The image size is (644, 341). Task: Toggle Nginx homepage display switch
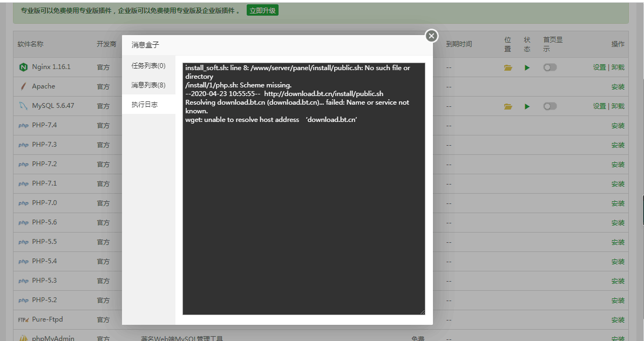[550, 67]
